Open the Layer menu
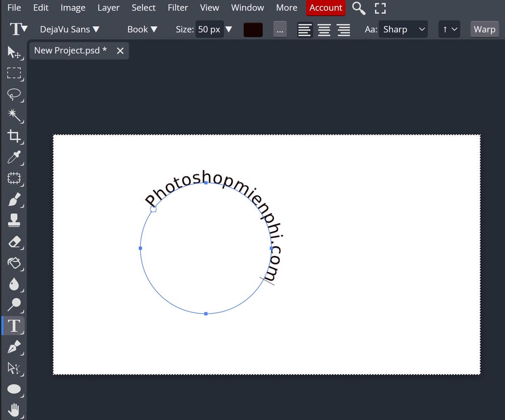Viewport: 505px width, 420px height. pos(109,8)
